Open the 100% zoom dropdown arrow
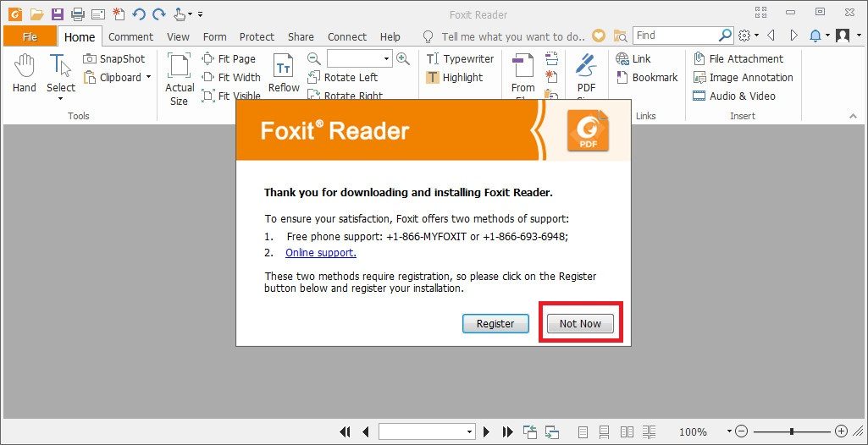Screen dimensions: 868x445 [729, 431]
